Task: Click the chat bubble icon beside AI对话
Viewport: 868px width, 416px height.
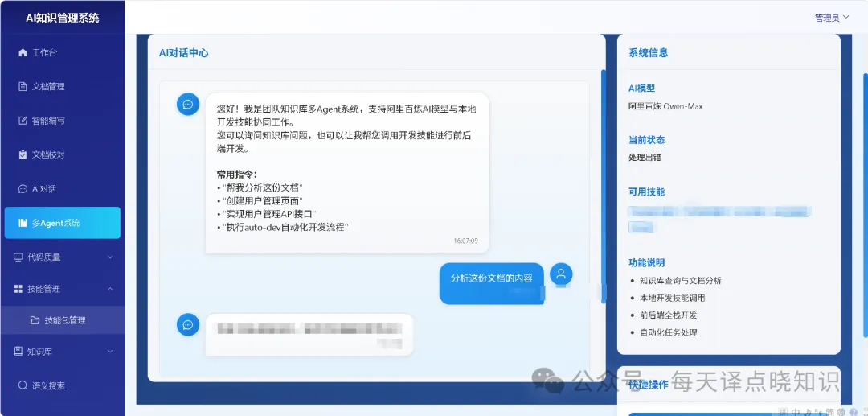Action: 23,189
